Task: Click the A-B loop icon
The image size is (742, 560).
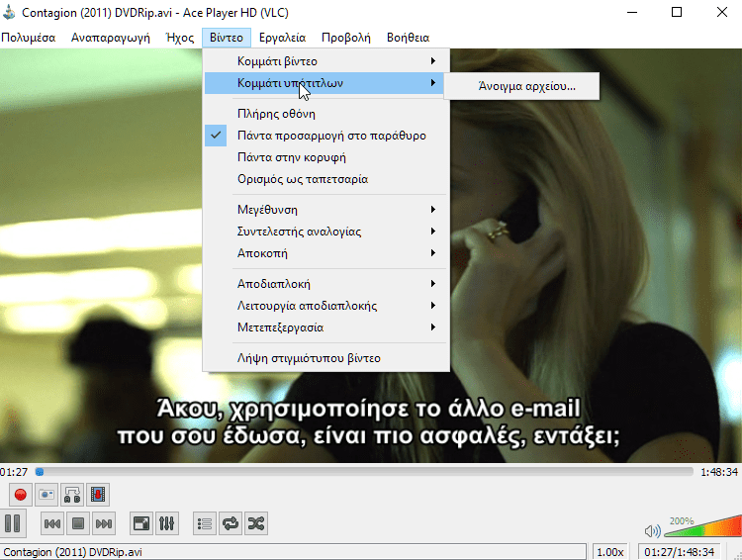Action: (71, 494)
